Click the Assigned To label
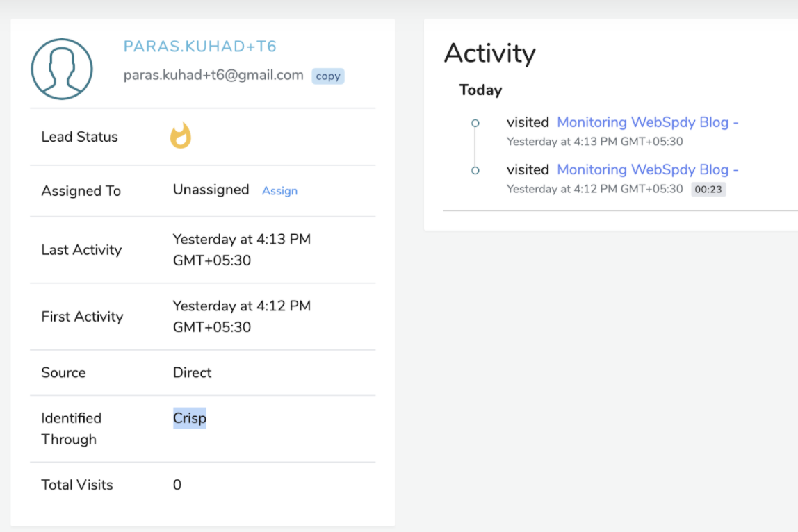Image resolution: width=798 pixels, height=532 pixels. pos(81,191)
